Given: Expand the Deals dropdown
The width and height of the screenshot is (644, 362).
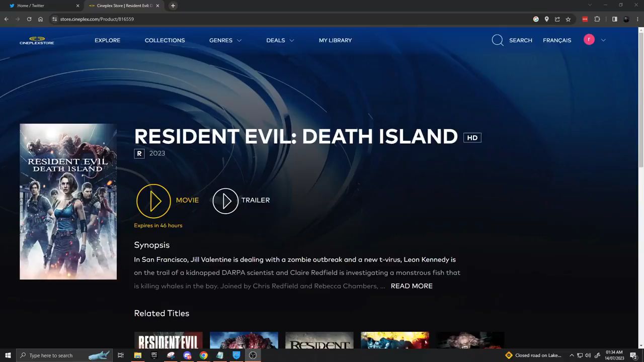Looking at the screenshot, I should [280, 40].
